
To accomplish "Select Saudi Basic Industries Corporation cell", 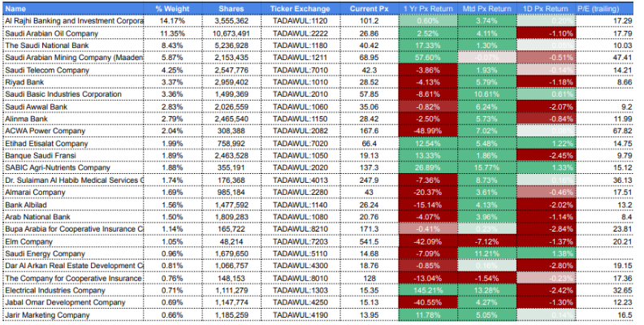I will click(73, 94).
